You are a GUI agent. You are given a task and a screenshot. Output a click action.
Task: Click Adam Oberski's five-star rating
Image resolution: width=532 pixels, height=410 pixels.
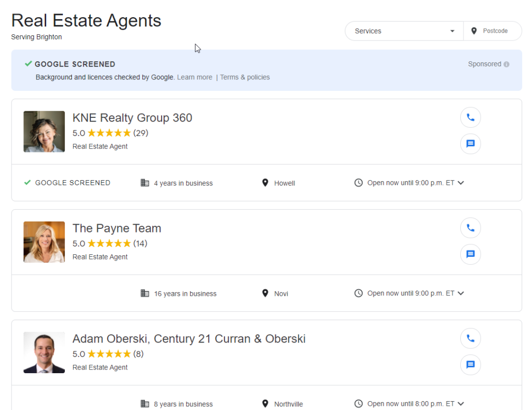[x=109, y=354]
